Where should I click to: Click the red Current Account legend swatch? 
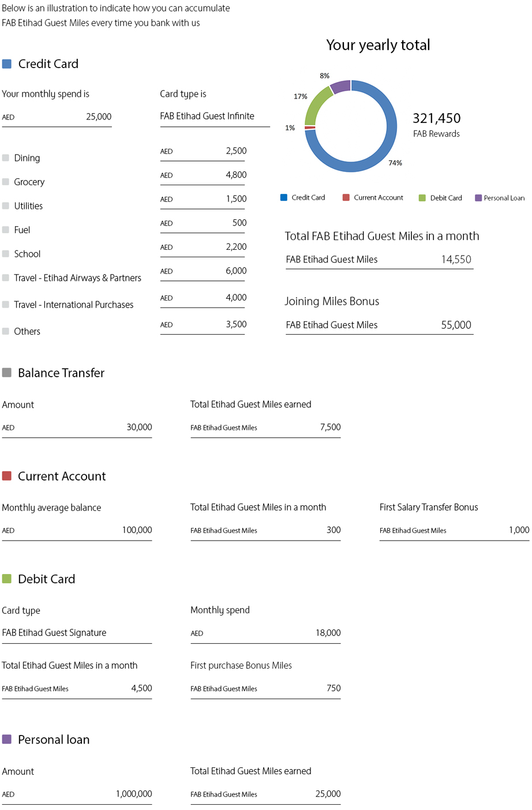pyautogui.click(x=346, y=197)
